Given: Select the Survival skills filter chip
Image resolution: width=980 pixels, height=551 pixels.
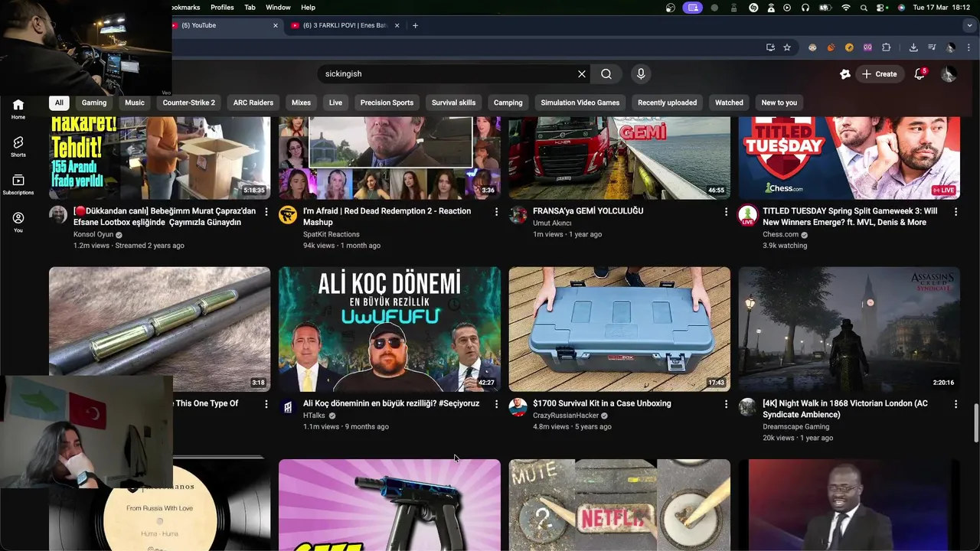Looking at the screenshot, I should coord(453,103).
